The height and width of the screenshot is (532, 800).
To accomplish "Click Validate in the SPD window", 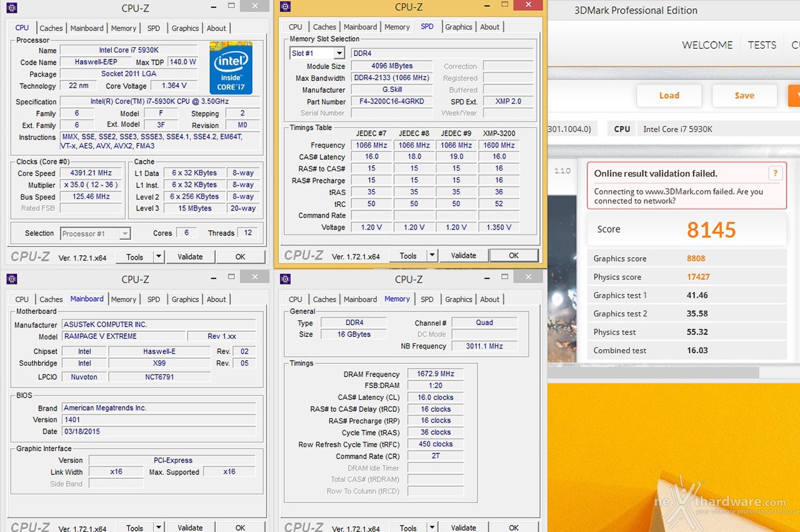I will pyautogui.click(x=463, y=256).
